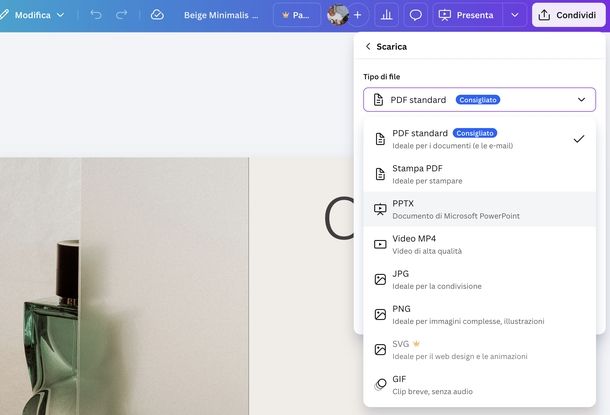Choose JPG file format
Viewport: 610px width, 415px height.
tap(479, 279)
